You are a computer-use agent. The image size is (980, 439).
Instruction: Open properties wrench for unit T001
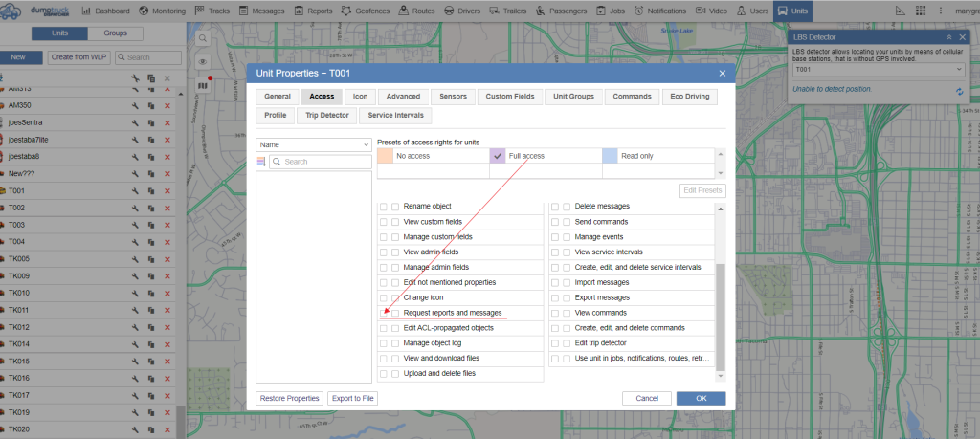click(136, 190)
